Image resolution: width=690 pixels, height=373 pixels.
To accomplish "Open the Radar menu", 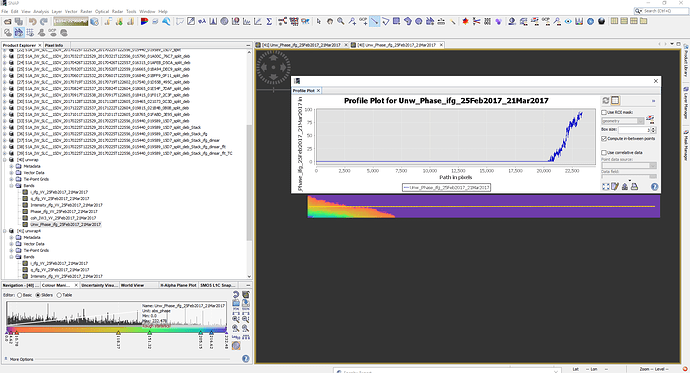I will 117,11.
